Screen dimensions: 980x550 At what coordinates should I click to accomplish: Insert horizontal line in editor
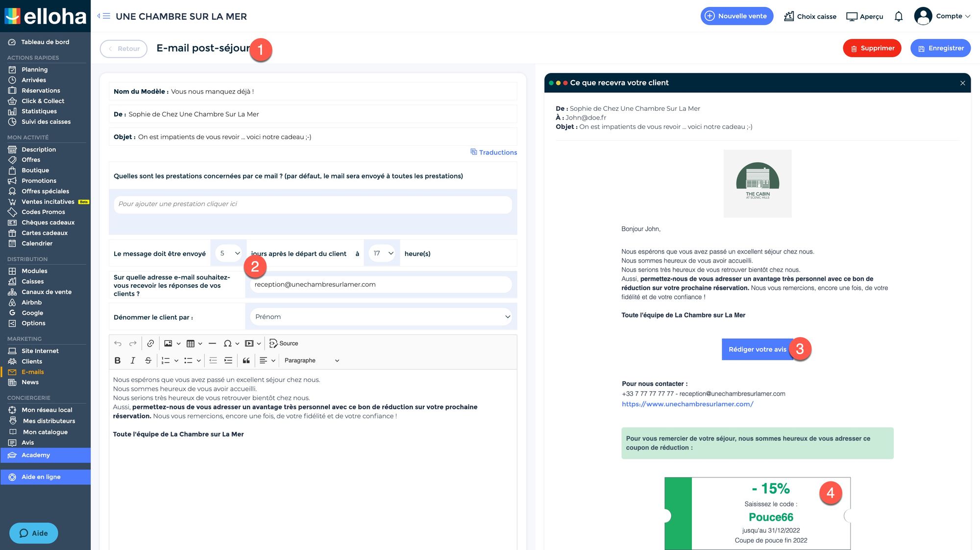tap(212, 343)
